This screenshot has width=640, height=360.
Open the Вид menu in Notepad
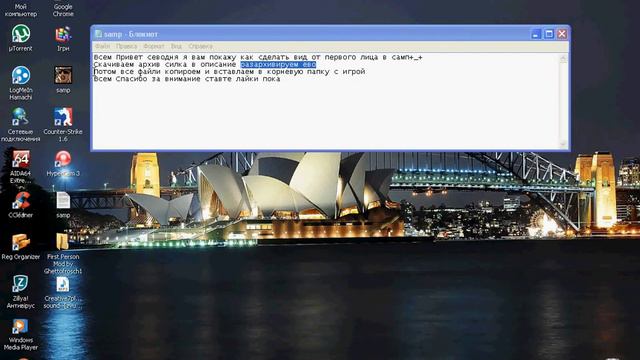click(176, 46)
